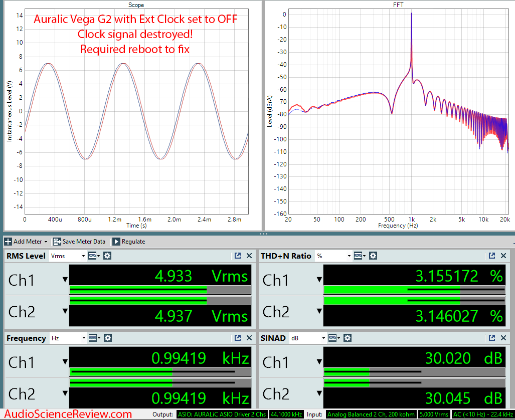Click the FFT graph title

click(398, 5)
